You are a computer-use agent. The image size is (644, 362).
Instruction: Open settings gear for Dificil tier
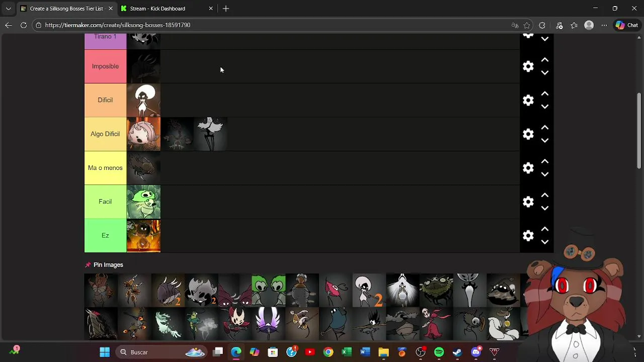528,100
